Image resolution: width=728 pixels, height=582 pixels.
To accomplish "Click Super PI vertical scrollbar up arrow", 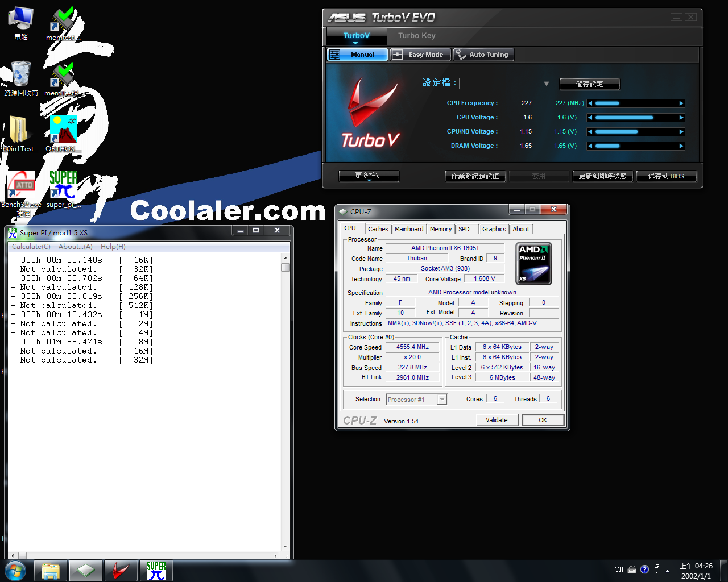I will tap(286, 259).
